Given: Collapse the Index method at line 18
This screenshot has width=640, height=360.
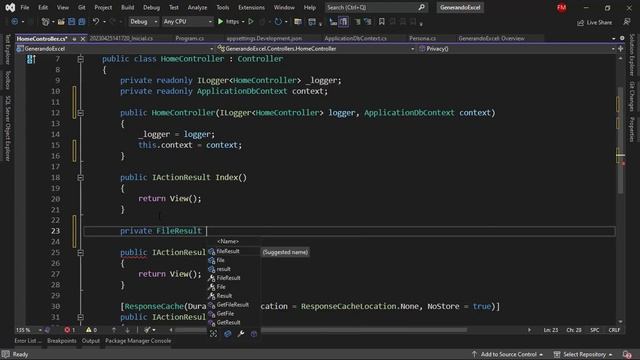Looking at the screenshot, I should point(80,178).
